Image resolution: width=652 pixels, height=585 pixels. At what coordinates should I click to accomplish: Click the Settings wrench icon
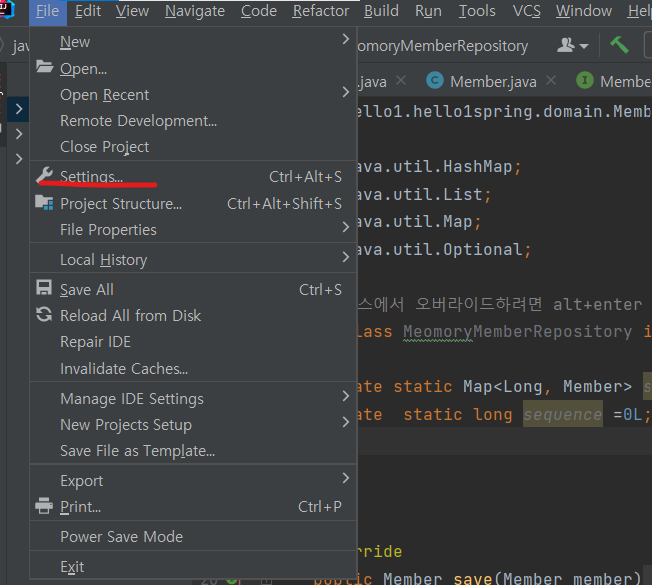pos(44,175)
